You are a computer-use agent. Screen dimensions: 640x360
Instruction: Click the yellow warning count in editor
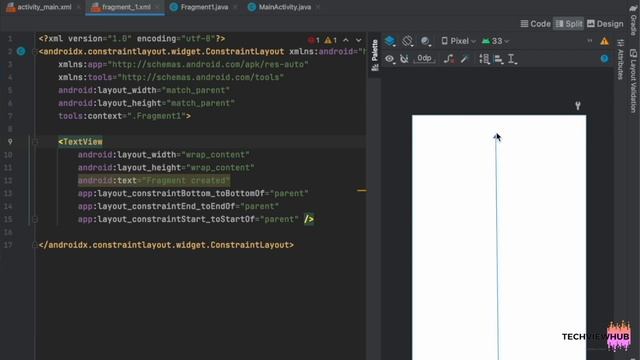[x=331, y=40]
